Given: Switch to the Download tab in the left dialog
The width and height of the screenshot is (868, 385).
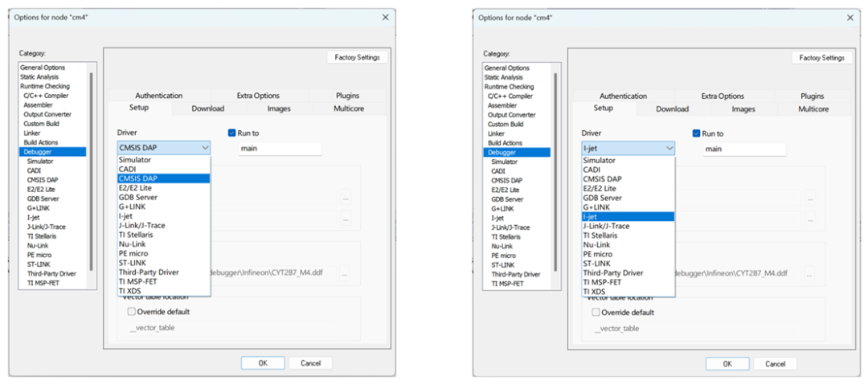Looking at the screenshot, I should pos(207,109).
